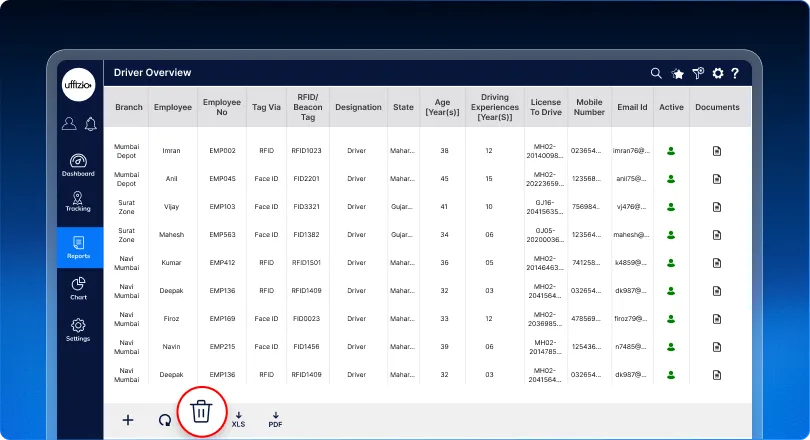Click the Age [Year(s)] column header

click(442, 107)
